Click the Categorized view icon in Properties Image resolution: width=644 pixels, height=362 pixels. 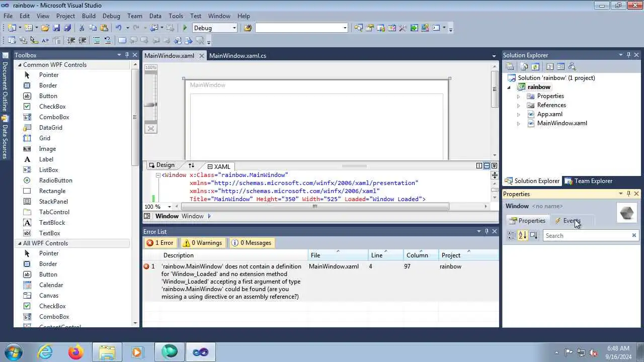[x=511, y=235]
